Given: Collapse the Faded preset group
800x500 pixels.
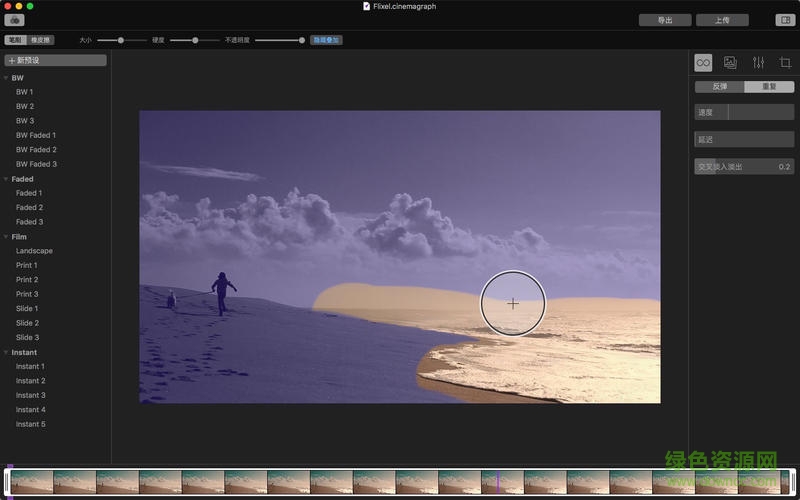Looking at the screenshot, I should [x=6, y=179].
